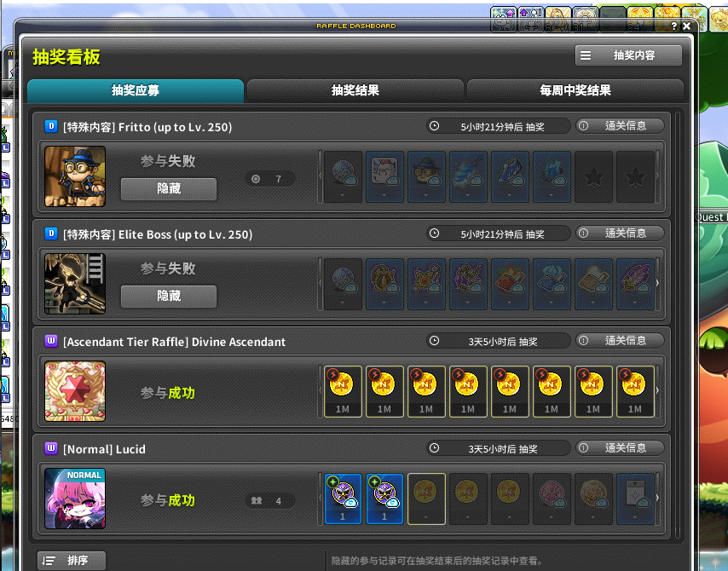Click the purple W icon beside Lucid title

pos(51,448)
